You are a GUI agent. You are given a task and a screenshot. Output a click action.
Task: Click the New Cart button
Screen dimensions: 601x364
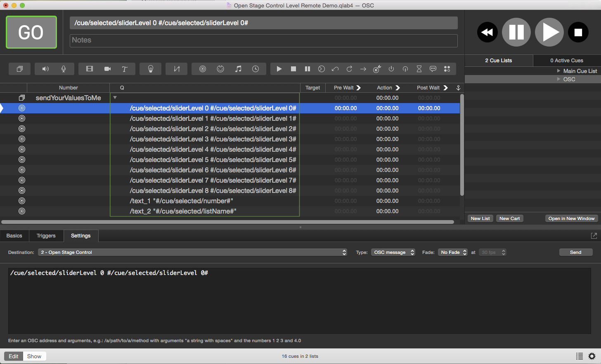(509, 218)
